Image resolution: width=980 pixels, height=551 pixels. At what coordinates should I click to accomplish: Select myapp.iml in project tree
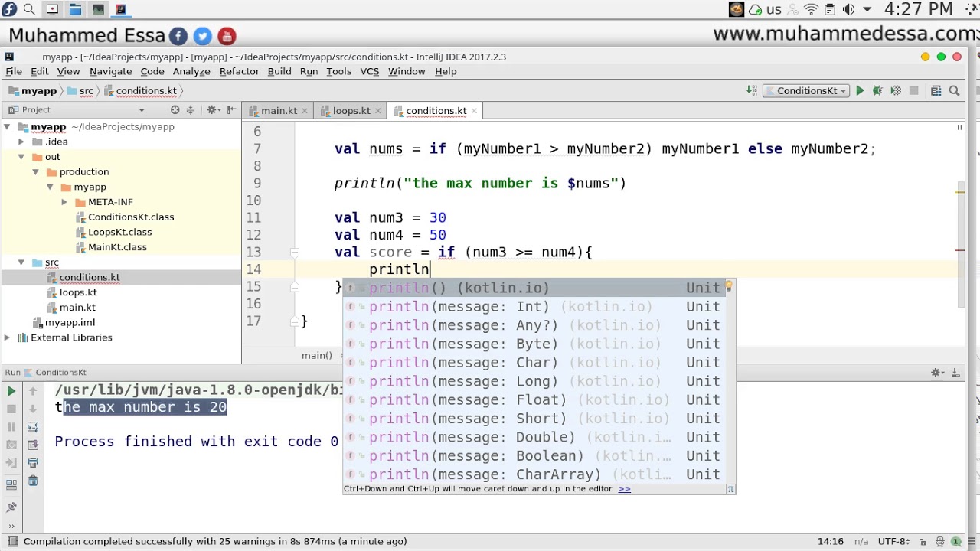click(x=70, y=322)
